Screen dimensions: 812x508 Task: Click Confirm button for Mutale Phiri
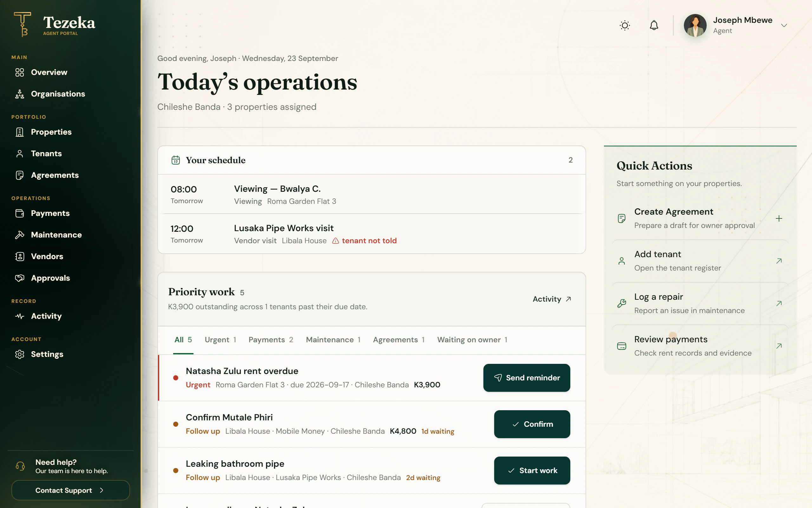tap(532, 424)
